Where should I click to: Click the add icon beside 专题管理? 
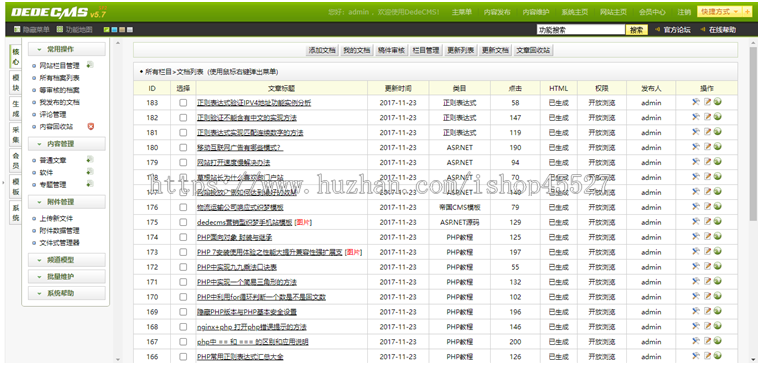pyautogui.click(x=90, y=184)
